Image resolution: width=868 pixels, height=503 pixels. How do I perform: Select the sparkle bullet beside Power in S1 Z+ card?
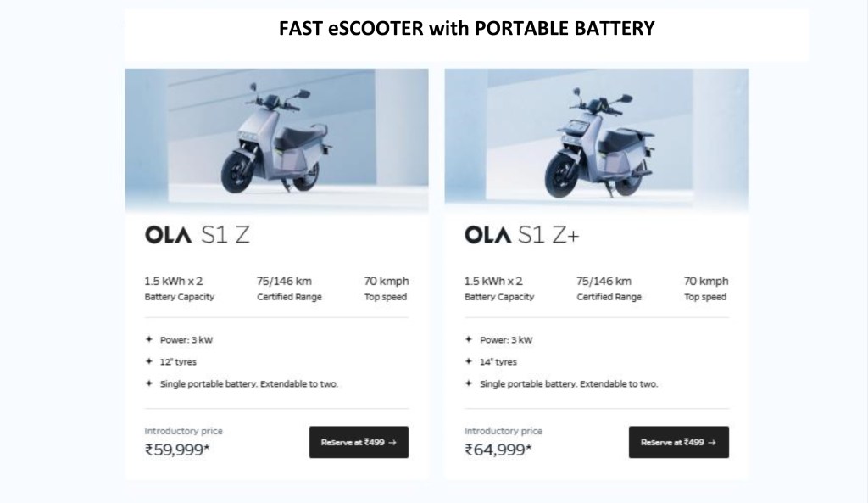point(468,340)
